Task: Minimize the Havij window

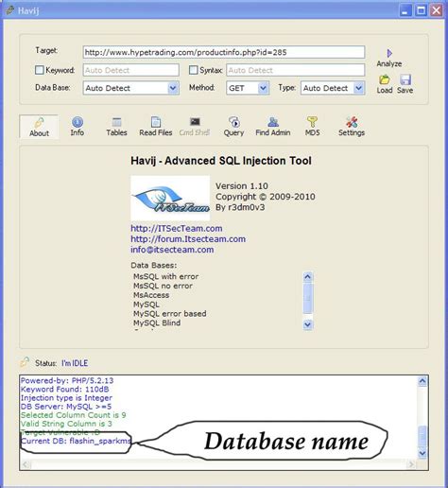Action: [x=405, y=10]
